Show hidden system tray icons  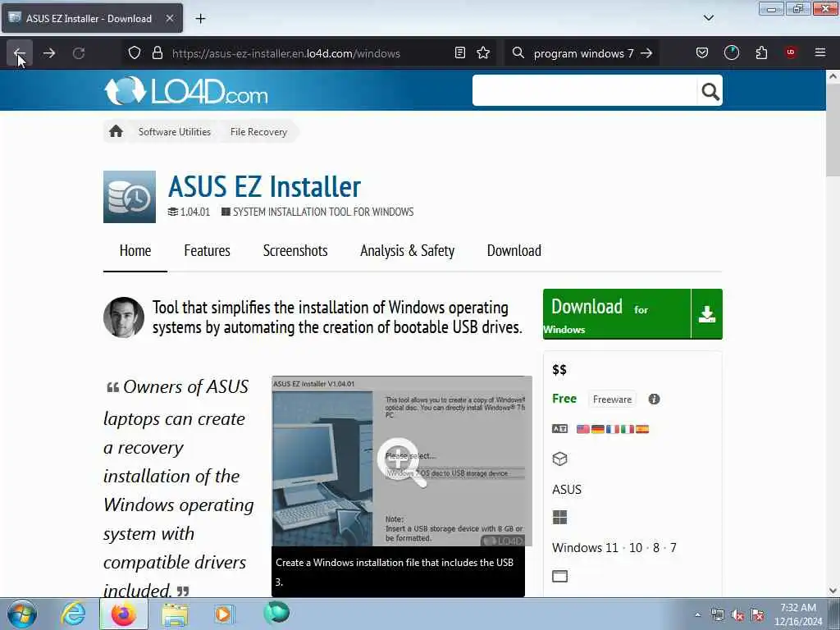coord(697,614)
